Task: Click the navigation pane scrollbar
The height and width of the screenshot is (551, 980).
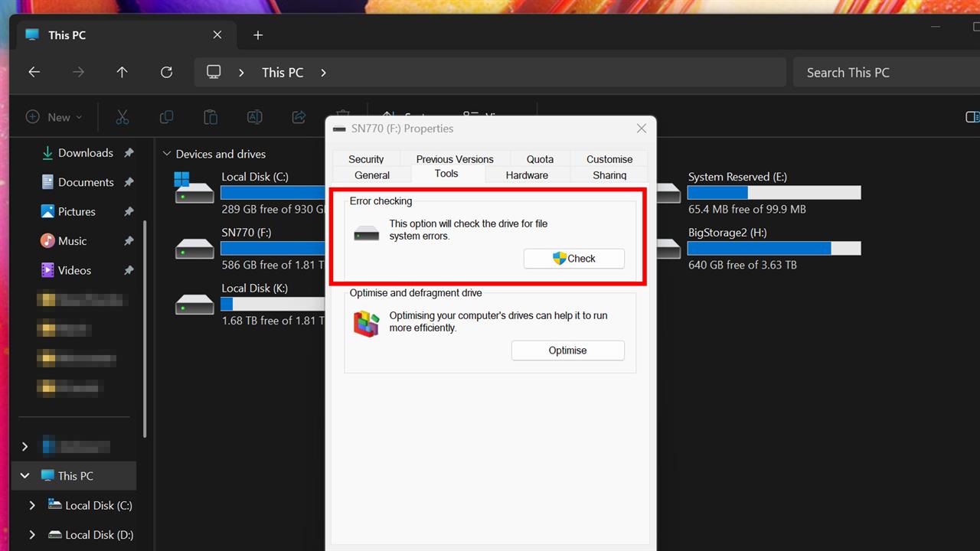Action: pyautogui.click(x=144, y=329)
